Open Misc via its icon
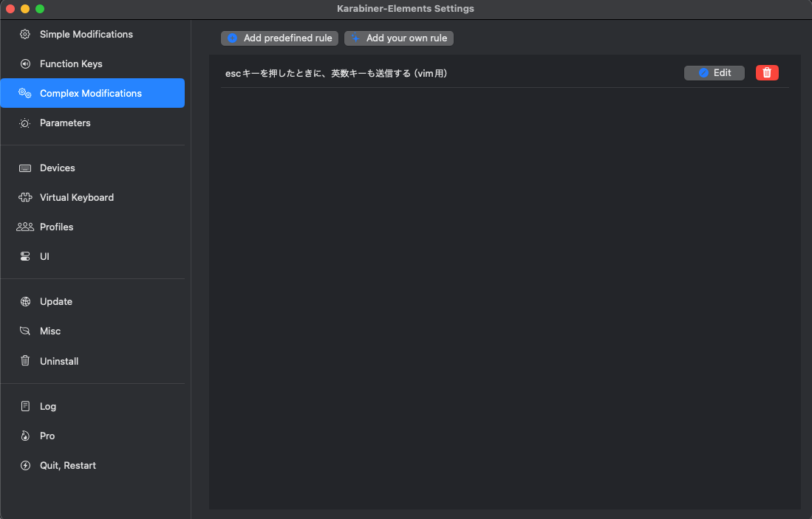 pyautogui.click(x=24, y=331)
